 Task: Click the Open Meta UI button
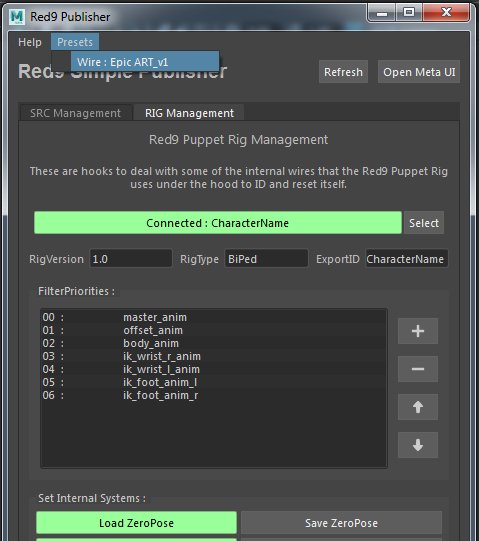point(419,72)
